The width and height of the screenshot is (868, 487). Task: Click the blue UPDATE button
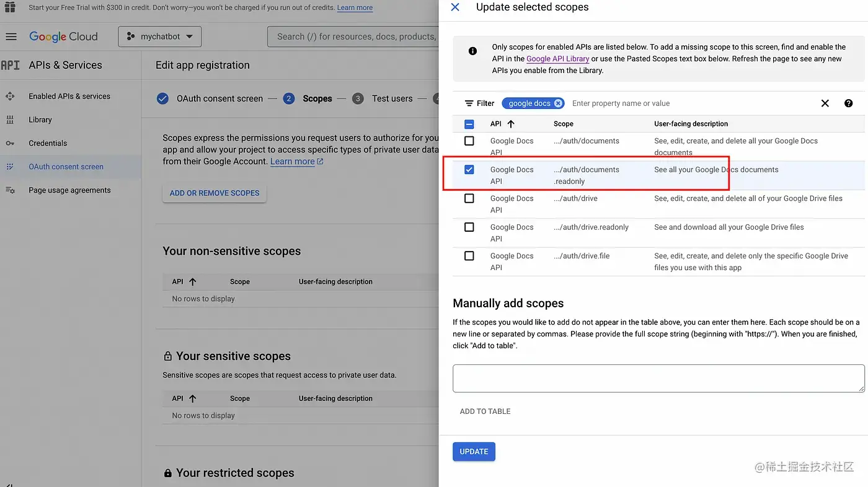[x=474, y=452]
